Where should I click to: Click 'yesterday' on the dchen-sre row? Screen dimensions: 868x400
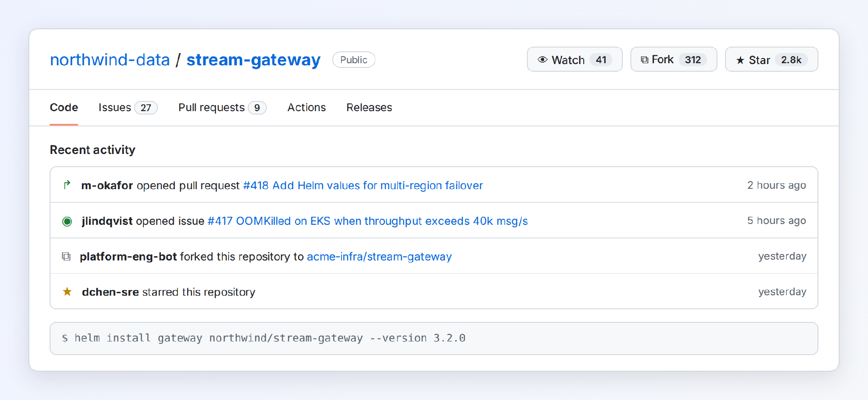782,292
